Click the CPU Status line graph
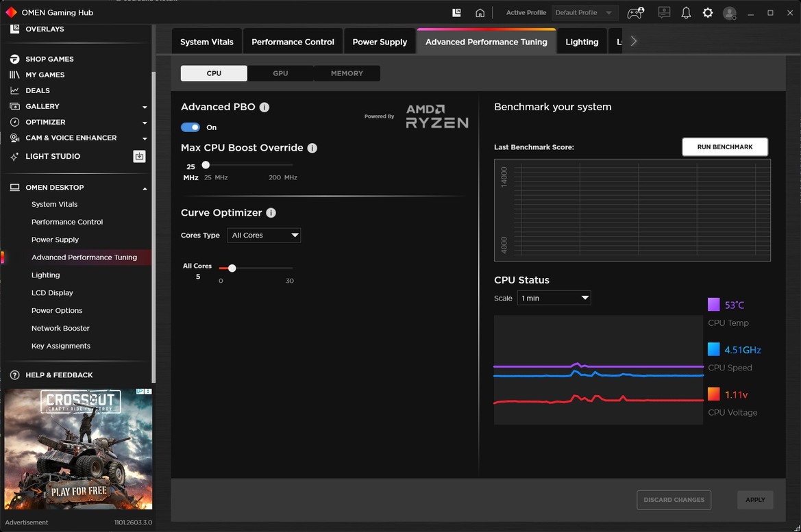801x532 pixels. [x=598, y=370]
